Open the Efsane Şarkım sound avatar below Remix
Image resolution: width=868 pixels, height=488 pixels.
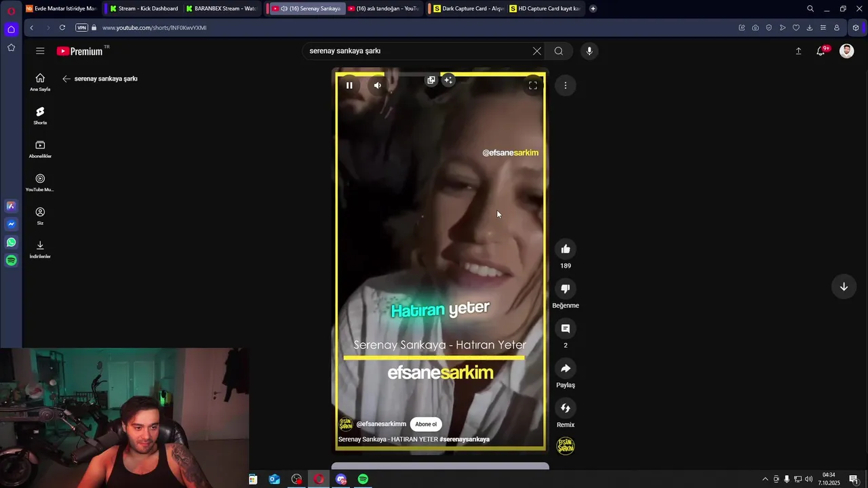point(566,446)
